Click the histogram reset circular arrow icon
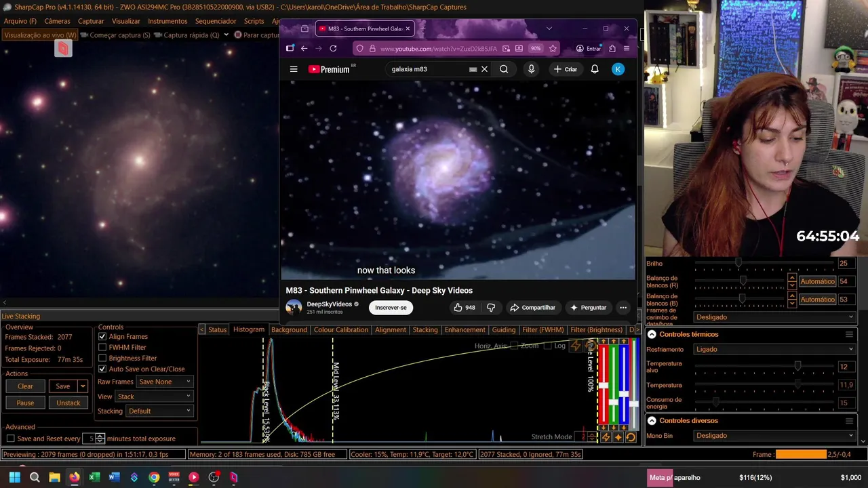 631,437
